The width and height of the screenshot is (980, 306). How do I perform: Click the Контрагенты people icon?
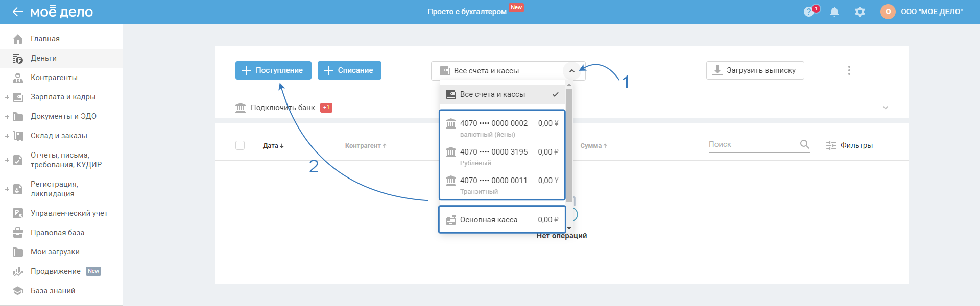[x=18, y=78]
